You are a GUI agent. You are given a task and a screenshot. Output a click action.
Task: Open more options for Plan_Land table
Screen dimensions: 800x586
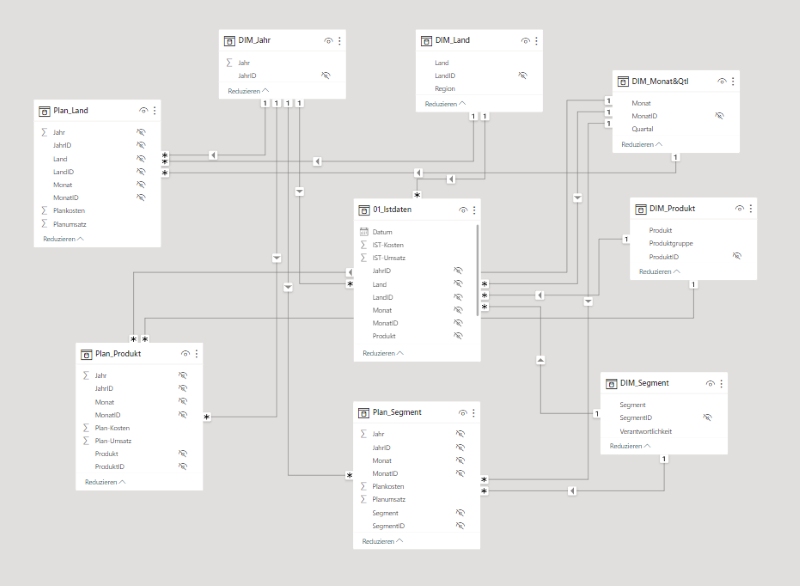pos(154,111)
